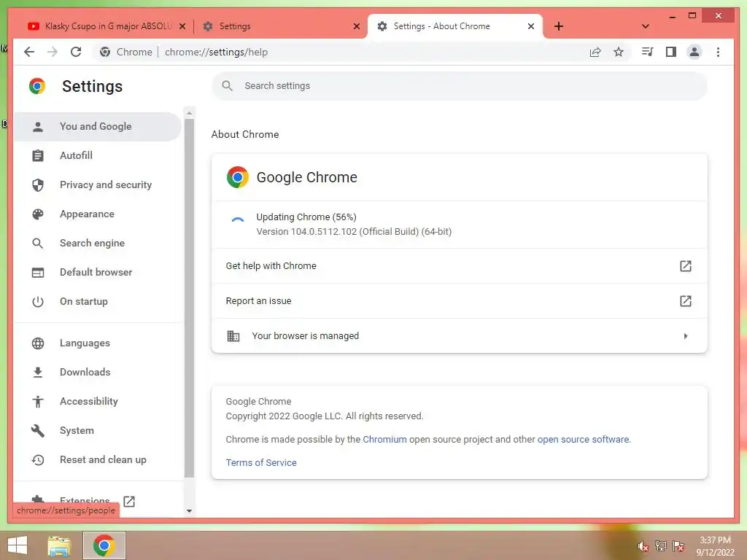Expand the Your browser is managed arrow

[x=685, y=335]
